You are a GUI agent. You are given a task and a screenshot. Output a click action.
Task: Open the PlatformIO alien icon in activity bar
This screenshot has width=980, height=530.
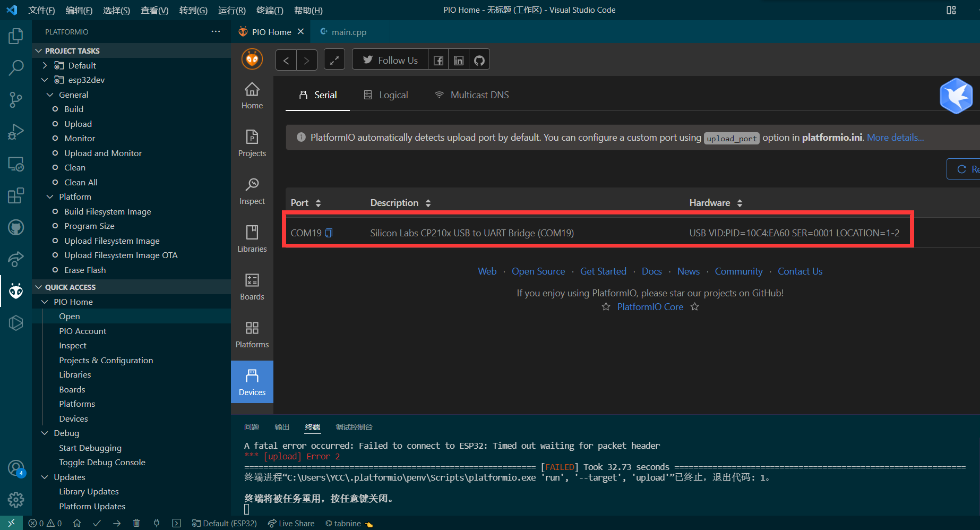pyautogui.click(x=16, y=291)
